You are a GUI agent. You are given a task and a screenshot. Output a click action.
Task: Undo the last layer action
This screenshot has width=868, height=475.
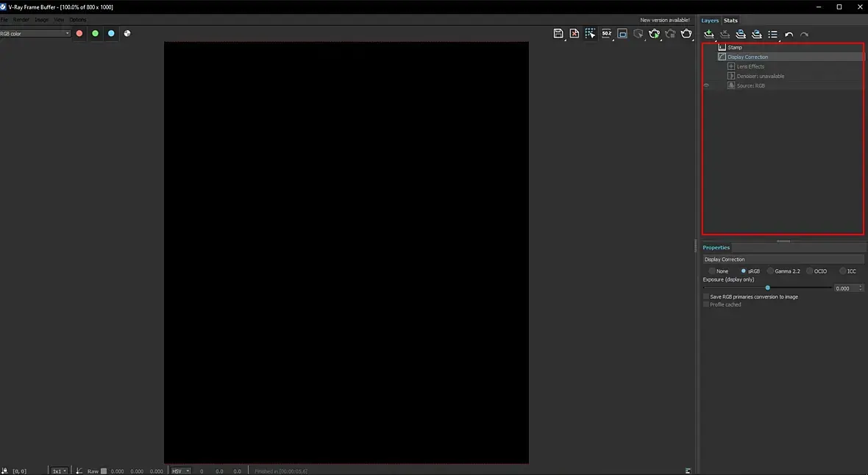[x=789, y=35]
